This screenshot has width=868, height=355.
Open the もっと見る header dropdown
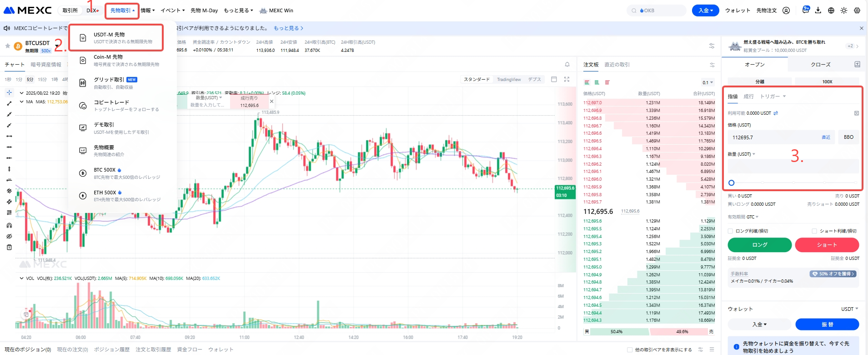pos(238,10)
